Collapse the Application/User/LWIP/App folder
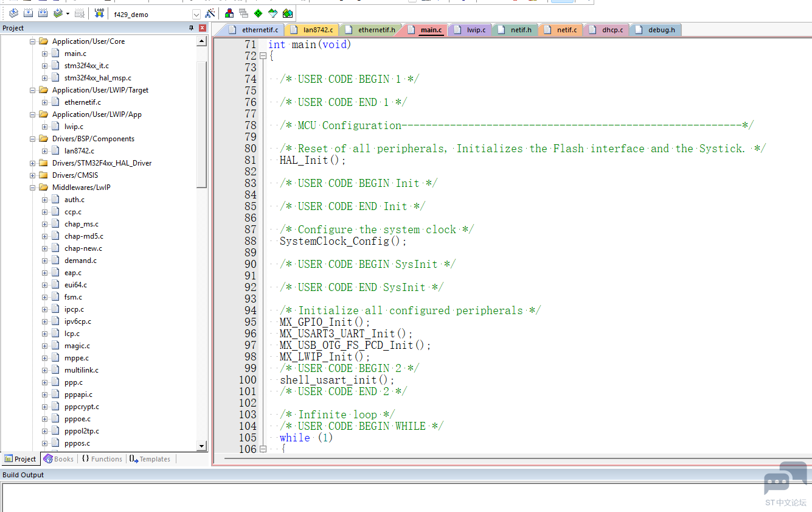The height and width of the screenshot is (512, 812). pyautogui.click(x=32, y=114)
